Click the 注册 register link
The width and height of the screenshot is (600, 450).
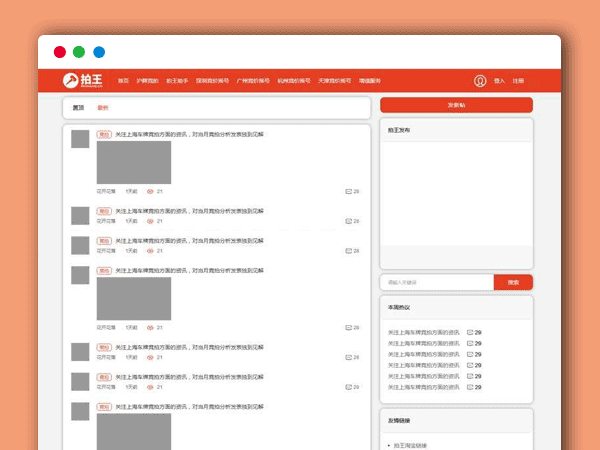coord(518,81)
